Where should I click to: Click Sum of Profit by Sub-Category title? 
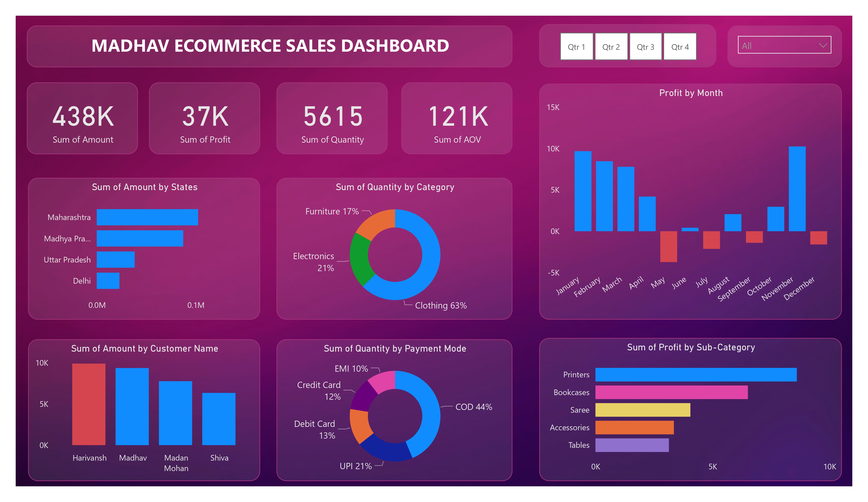(x=691, y=347)
